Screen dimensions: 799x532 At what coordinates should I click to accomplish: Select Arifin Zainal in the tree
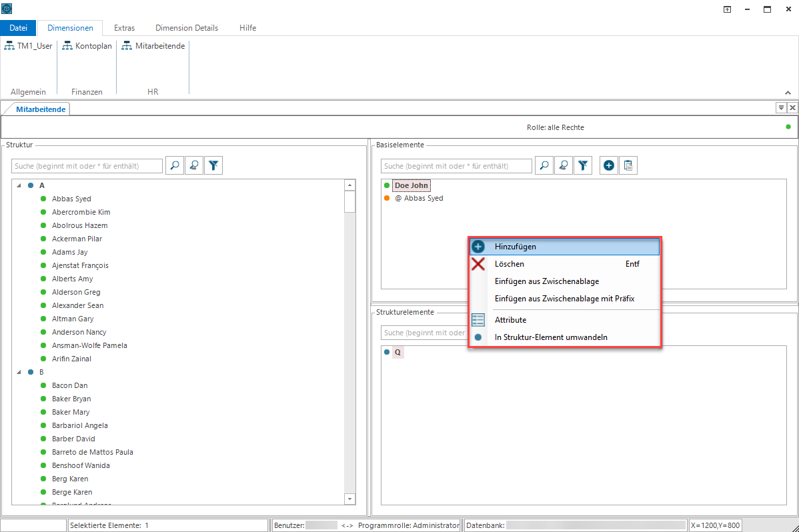pos(71,359)
